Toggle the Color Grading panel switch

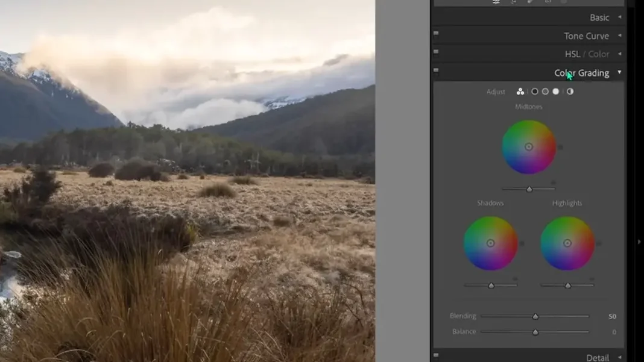[436, 70]
